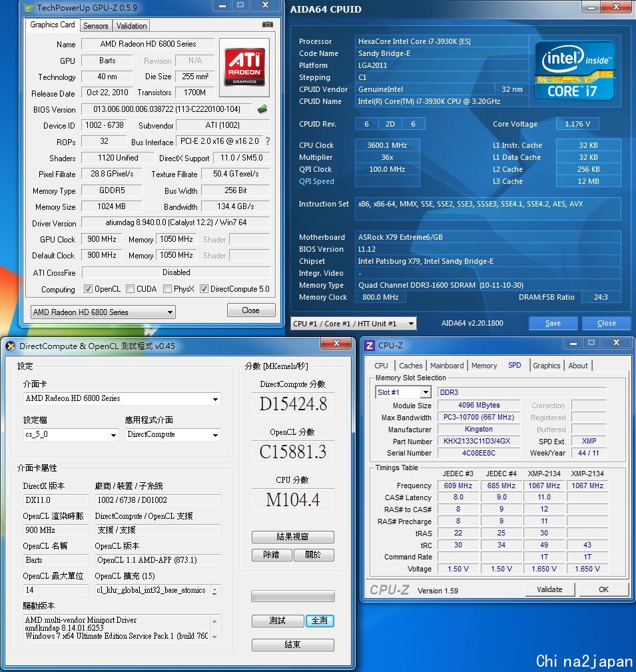Close the DirectCompute & OpenCL benchmark window
636x672 pixels.
[x=336, y=343]
